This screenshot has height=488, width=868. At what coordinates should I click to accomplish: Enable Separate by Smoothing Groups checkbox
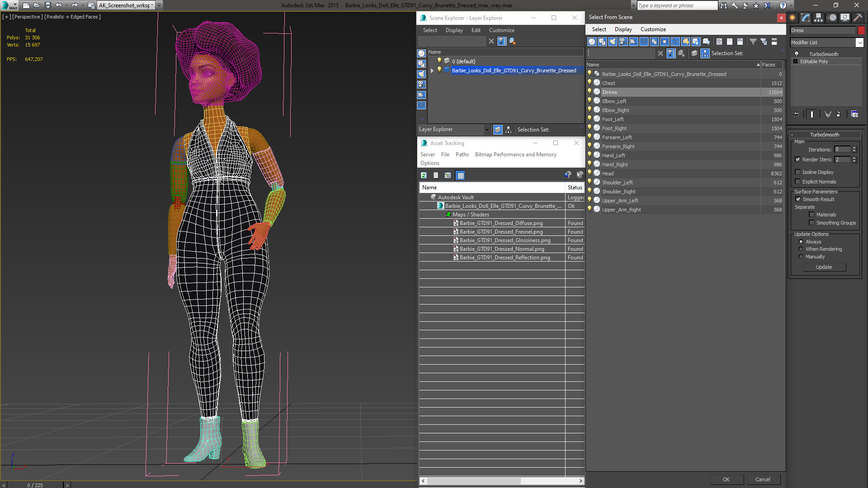[811, 223]
